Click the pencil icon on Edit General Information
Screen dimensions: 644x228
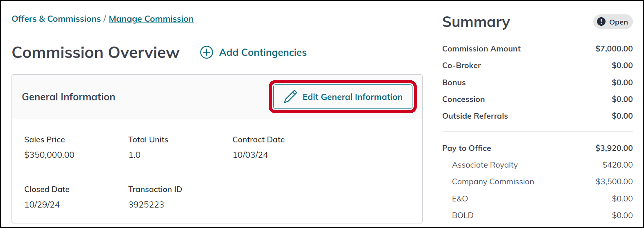click(x=290, y=97)
